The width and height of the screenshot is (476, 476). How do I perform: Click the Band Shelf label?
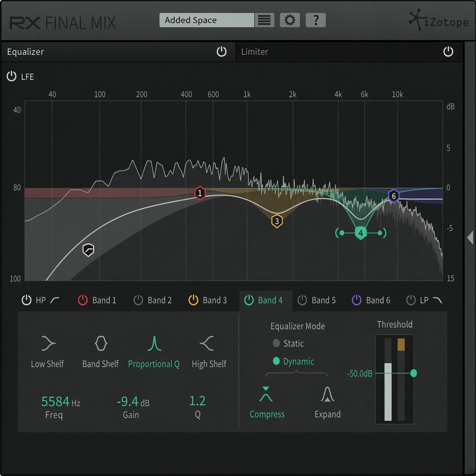pyautogui.click(x=100, y=364)
